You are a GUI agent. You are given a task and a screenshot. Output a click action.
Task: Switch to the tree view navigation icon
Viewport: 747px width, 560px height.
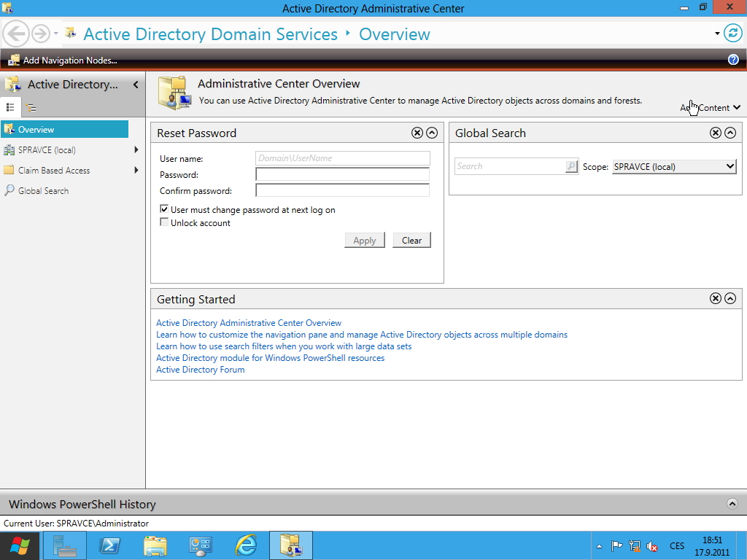tap(31, 107)
